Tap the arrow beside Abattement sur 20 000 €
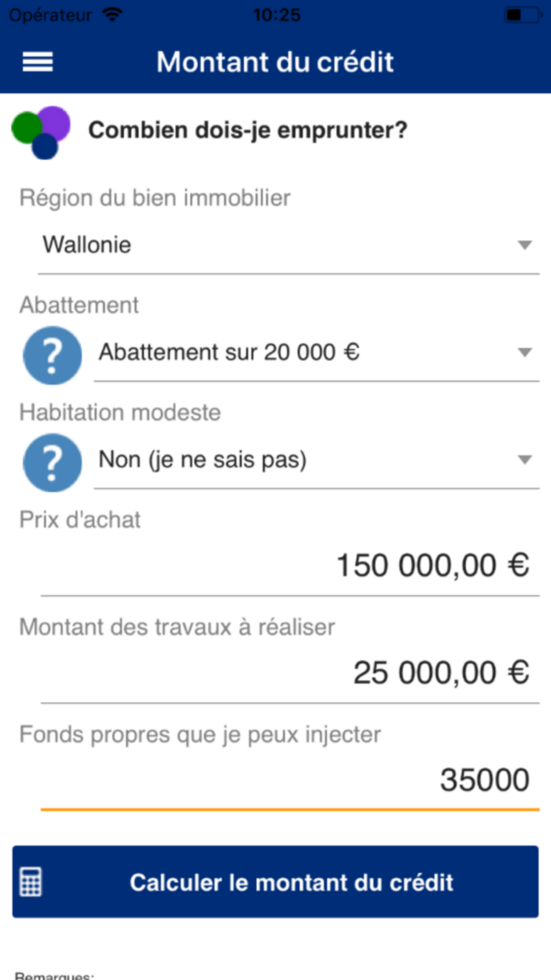This screenshot has width=551, height=980. (x=525, y=352)
